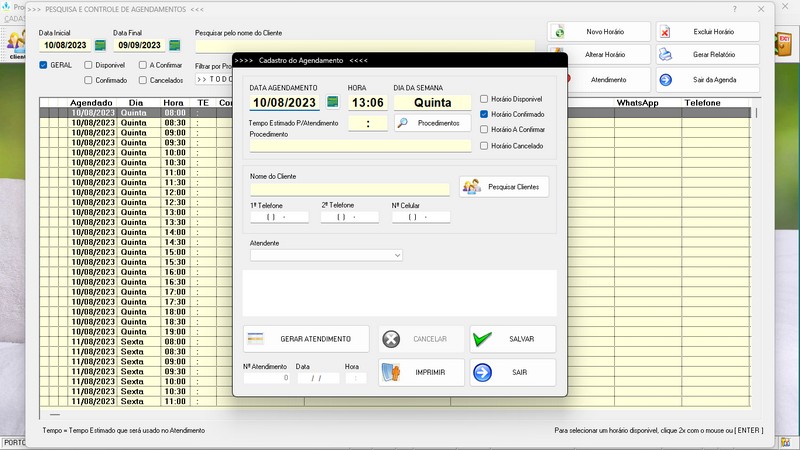Enable the Disponível filter checkbox

[x=88, y=65]
